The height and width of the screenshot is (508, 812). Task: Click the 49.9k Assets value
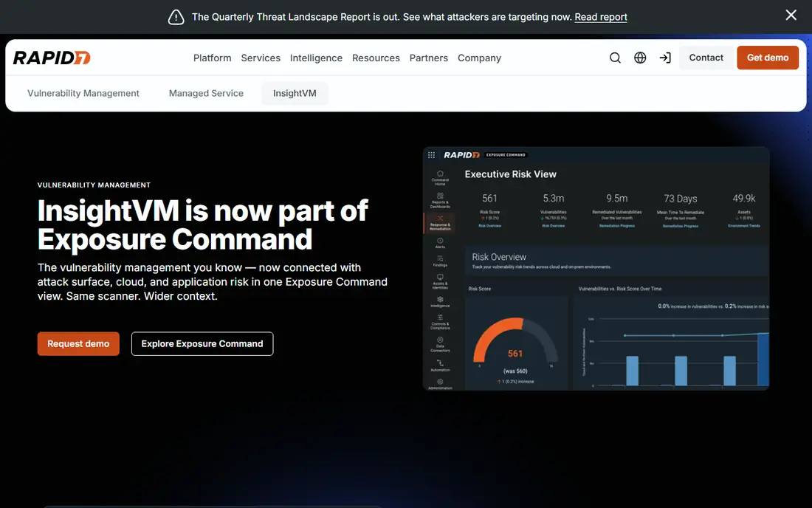[x=743, y=199]
